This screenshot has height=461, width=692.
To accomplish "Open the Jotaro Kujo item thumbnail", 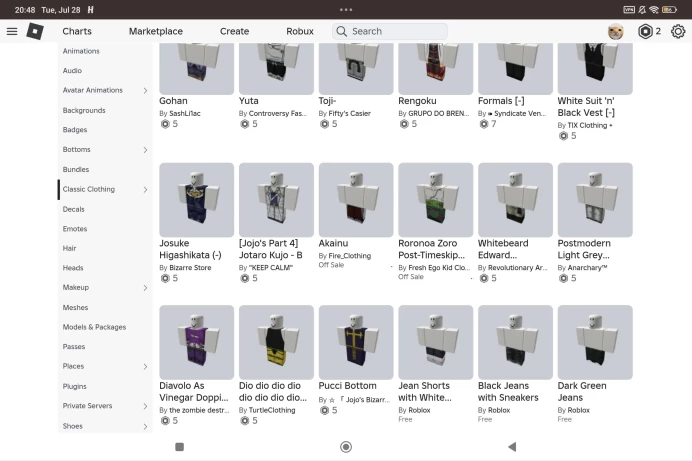I will (x=276, y=200).
